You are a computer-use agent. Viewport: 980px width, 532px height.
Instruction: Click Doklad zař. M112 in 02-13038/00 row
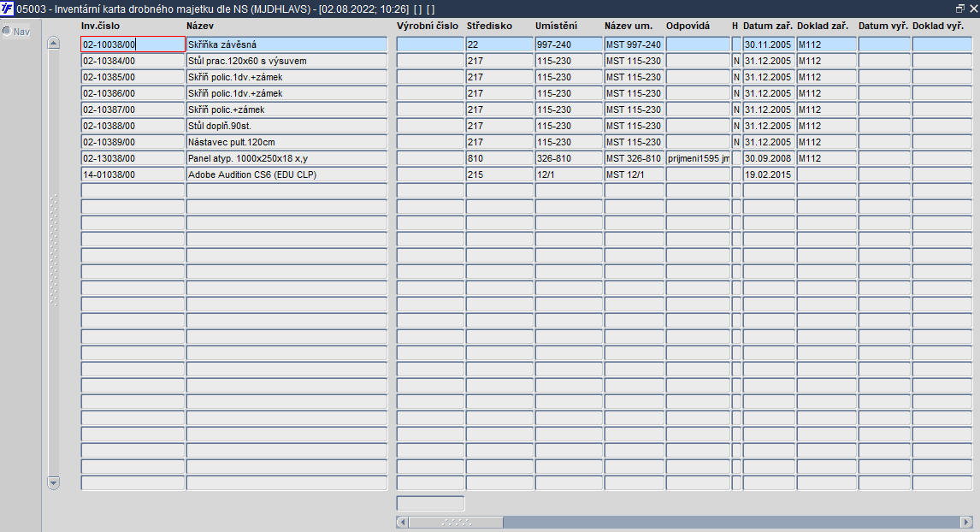(x=826, y=158)
